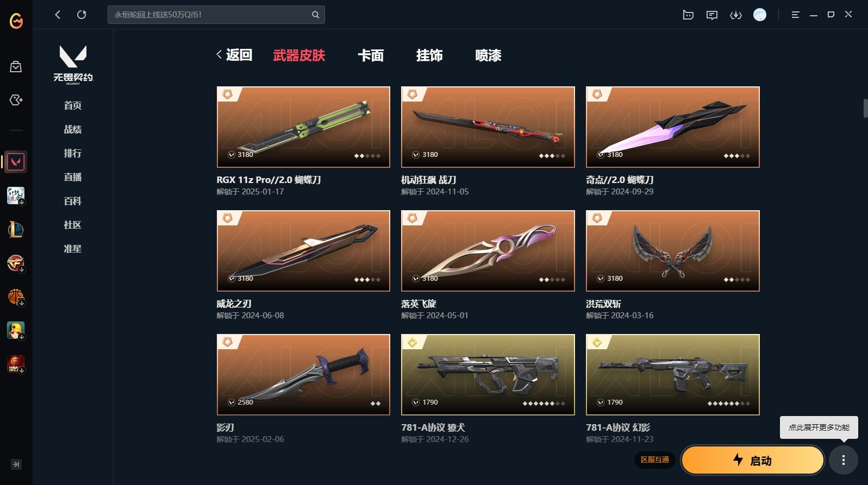Go back with the 返回 link

pyautogui.click(x=234, y=55)
